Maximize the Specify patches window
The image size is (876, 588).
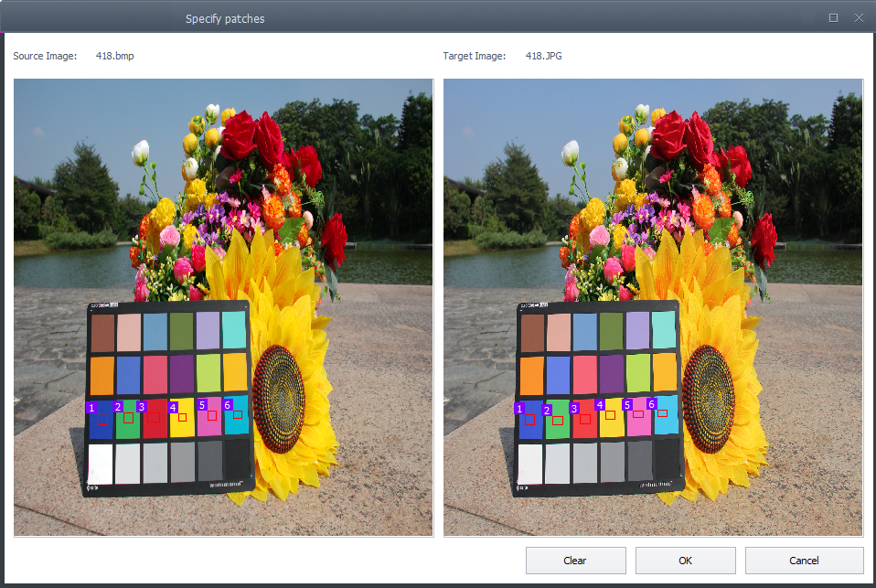pos(833,18)
